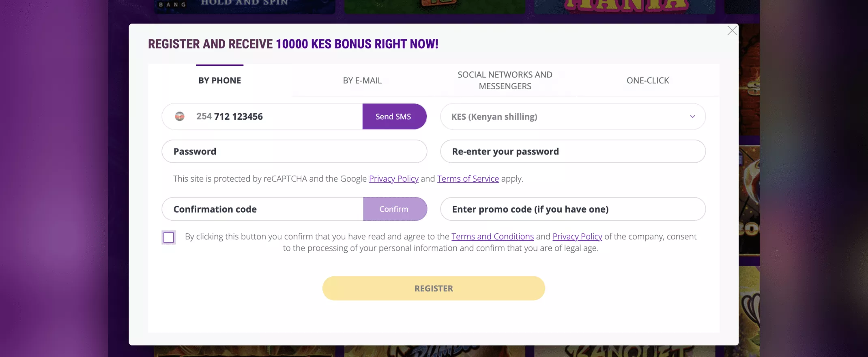Screen dimensions: 868x357
Task: Open the reCAPTCHA Terms of Service link
Action: click(468, 179)
